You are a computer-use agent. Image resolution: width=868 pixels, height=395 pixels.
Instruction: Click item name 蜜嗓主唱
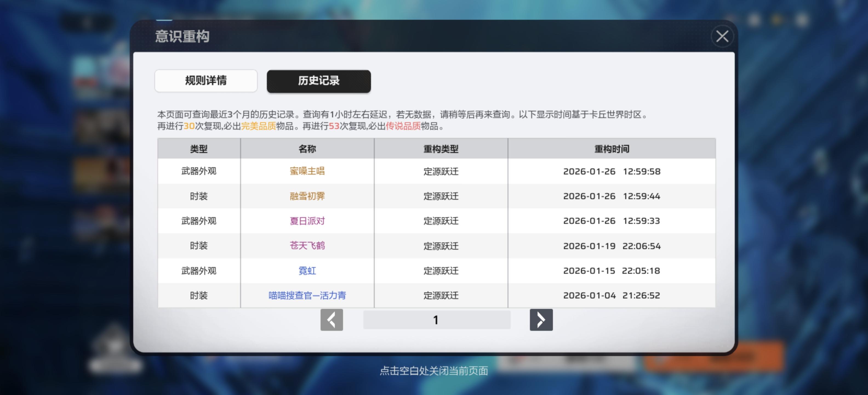tap(307, 171)
